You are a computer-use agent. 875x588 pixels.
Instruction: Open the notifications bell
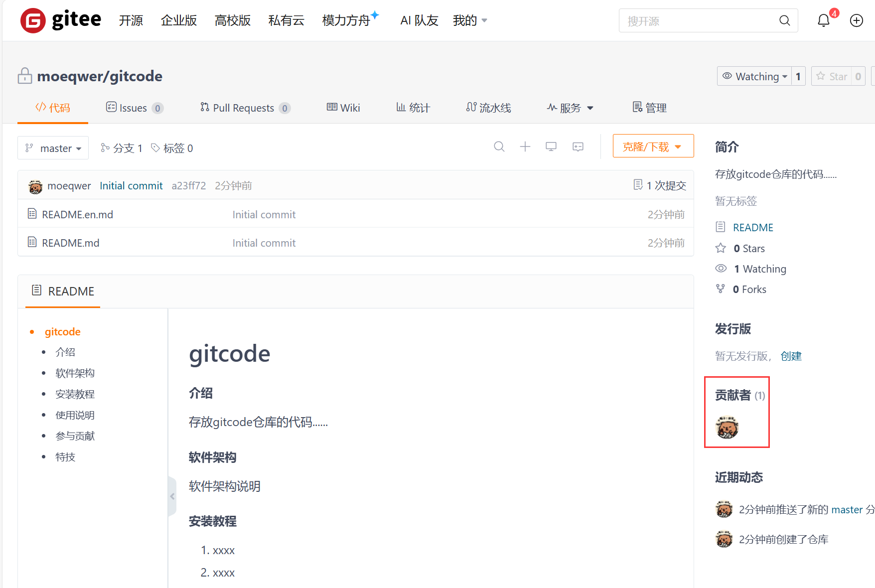[823, 20]
